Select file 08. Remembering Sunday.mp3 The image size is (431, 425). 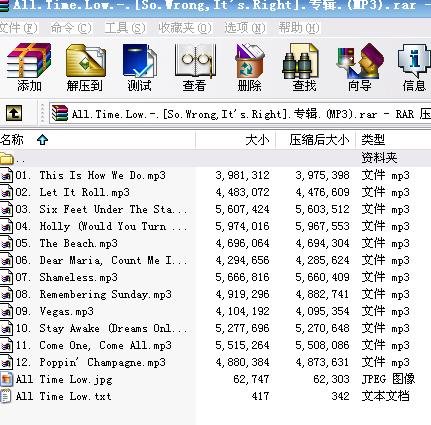tap(94, 294)
